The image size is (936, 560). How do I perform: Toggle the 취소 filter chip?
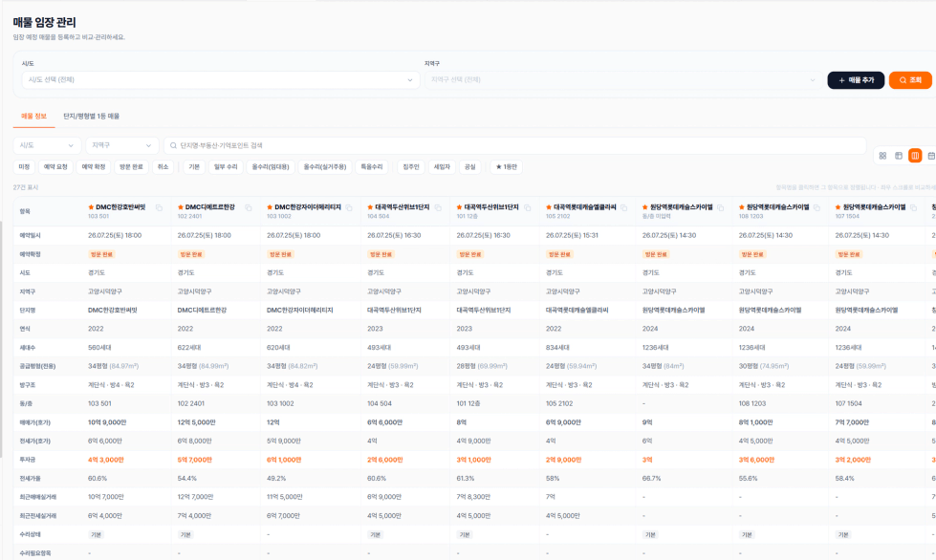(x=163, y=167)
